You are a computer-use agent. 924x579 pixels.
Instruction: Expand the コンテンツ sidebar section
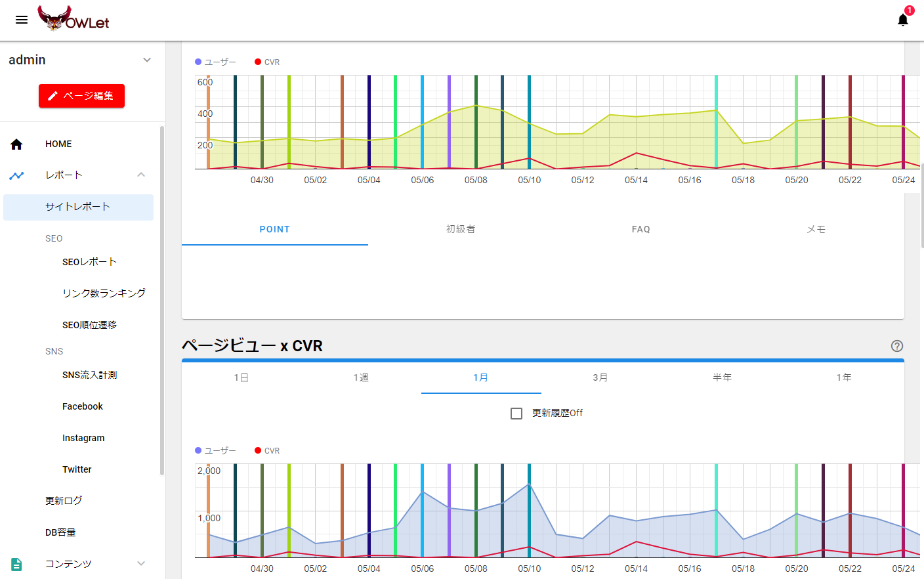click(x=141, y=564)
